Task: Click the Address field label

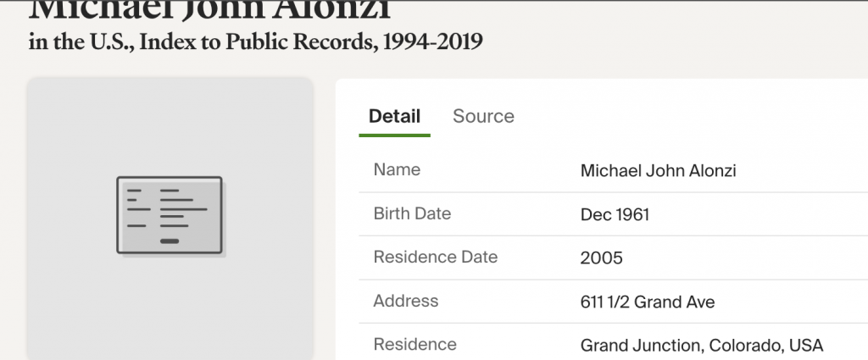Action: click(x=406, y=301)
